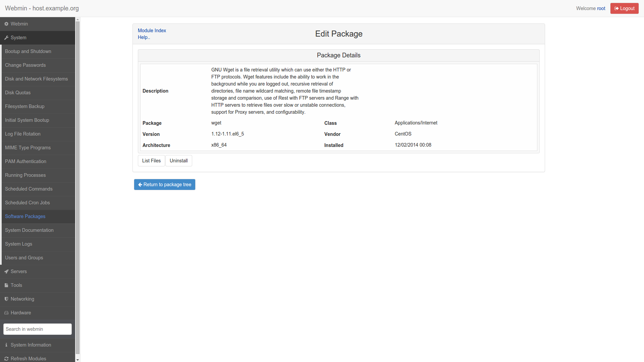Open Bootup and Shutdown module
The height and width of the screenshot is (362, 644).
point(38,51)
